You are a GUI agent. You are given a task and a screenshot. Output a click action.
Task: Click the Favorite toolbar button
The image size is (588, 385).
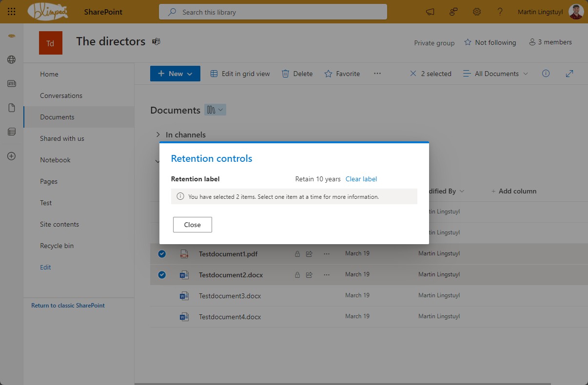342,74
